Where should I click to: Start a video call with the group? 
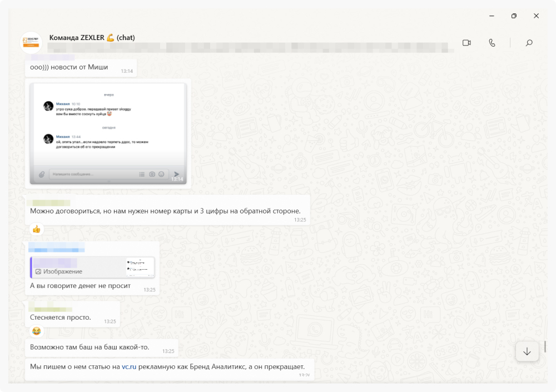(x=466, y=43)
